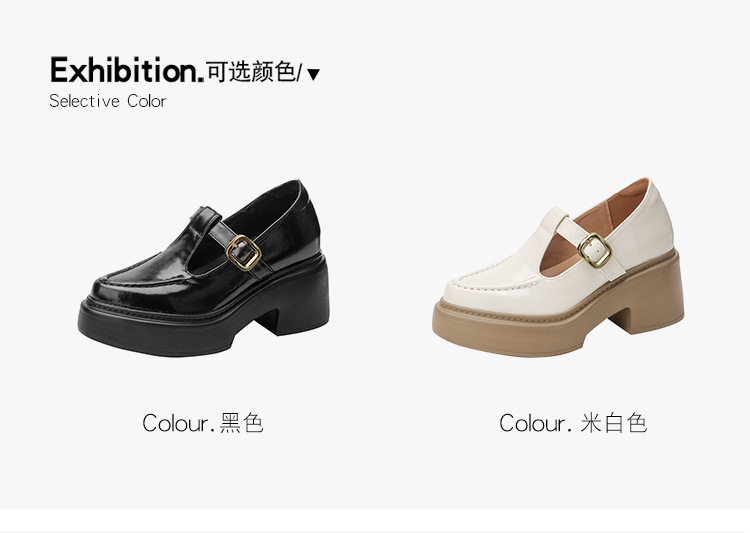The image size is (750, 533).
Task: Click the gold buckle on off-white shoe
Action: (595, 250)
